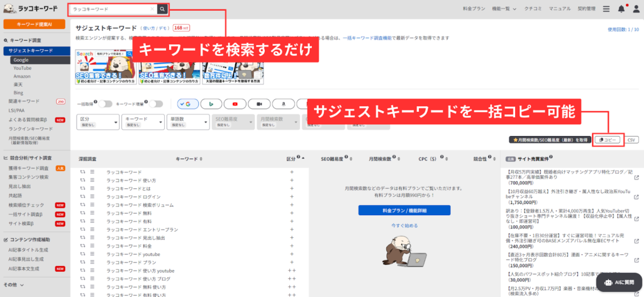This screenshot has height=297, width=644.
Task: Select 獲得キーワード調査 in the sidebar
Action: 28,168
